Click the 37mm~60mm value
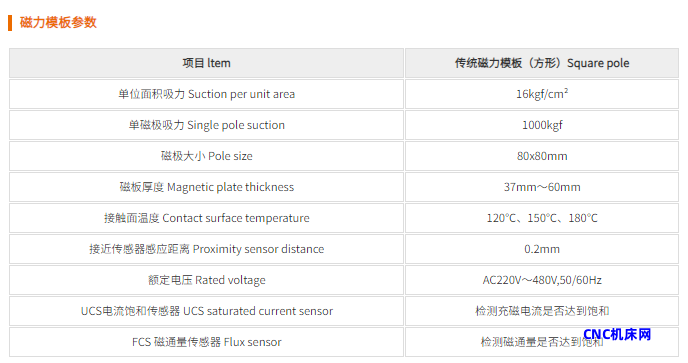The height and width of the screenshot is (363, 688). pos(542,187)
